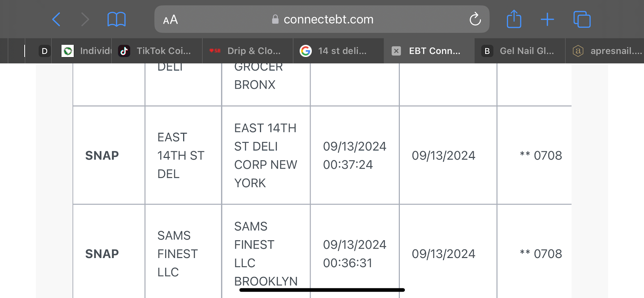Open the AA reader text-size menu
Image resolution: width=644 pixels, height=298 pixels.
170,19
